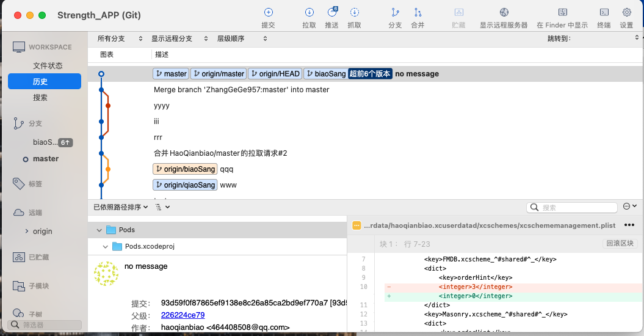Click Reverse Hunk (回滚区块) button
The image size is (644, 336).
click(x=620, y=244)
